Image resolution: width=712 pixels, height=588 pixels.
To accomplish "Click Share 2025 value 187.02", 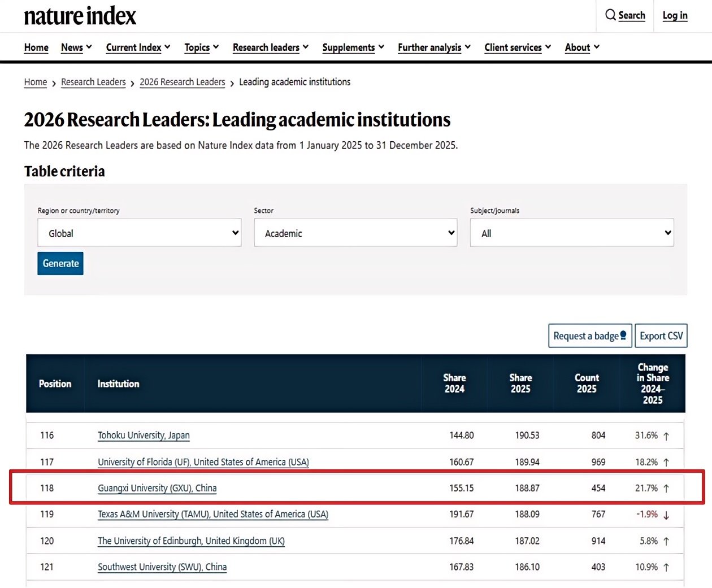I will [527, 541].
